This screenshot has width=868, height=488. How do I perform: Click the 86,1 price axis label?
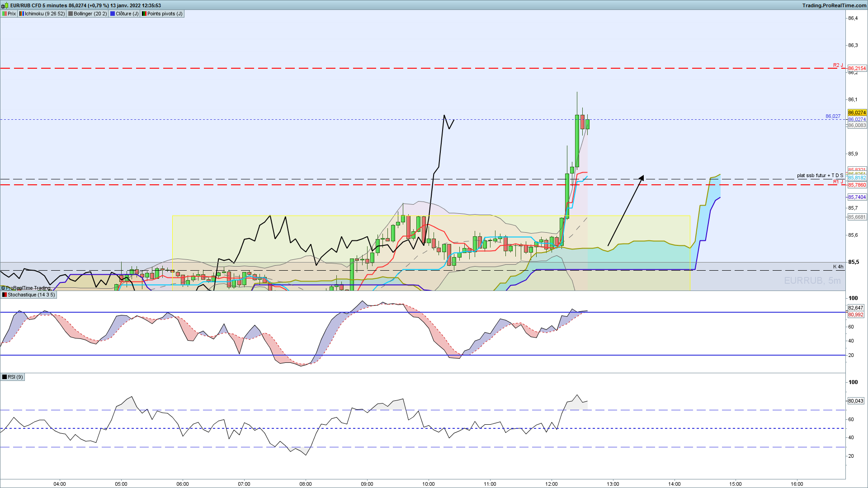(853, 99)
